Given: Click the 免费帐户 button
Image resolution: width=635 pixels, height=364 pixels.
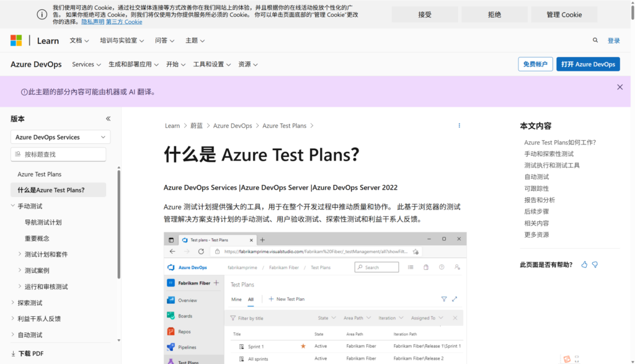Looking at the screenshot, I should pos(535,64).
